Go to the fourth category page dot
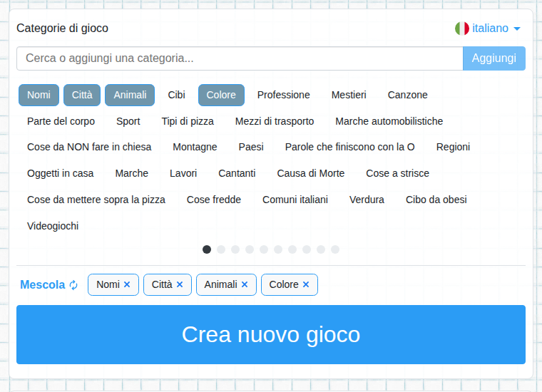The image size is (542, 392). 250,249
